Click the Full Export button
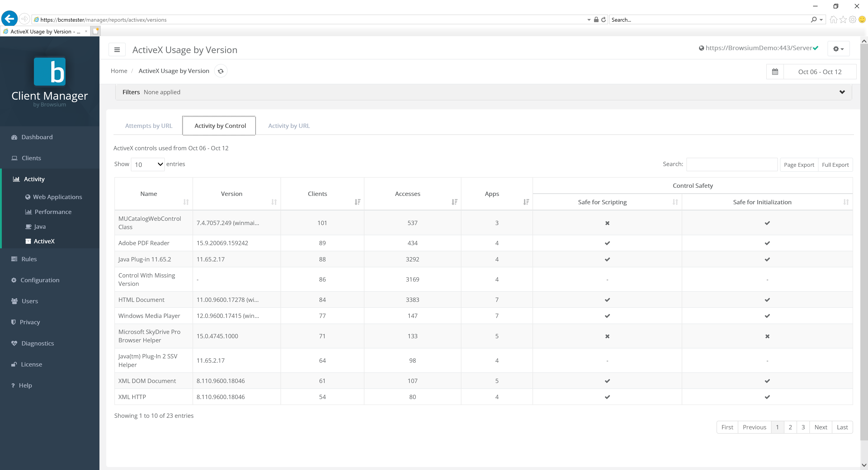The image size is (868, 470). (835, 164)
